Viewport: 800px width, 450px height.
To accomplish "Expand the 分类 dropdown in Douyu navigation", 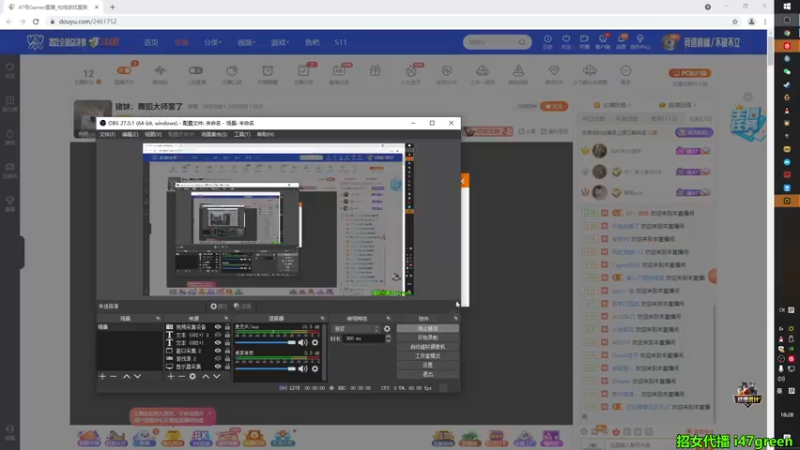I will (x=213, y=42).
